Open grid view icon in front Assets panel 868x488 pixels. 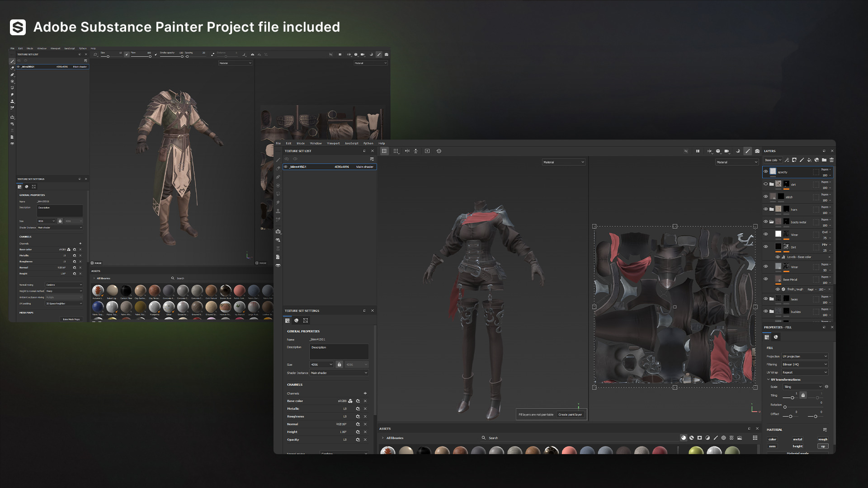(755, 438)
